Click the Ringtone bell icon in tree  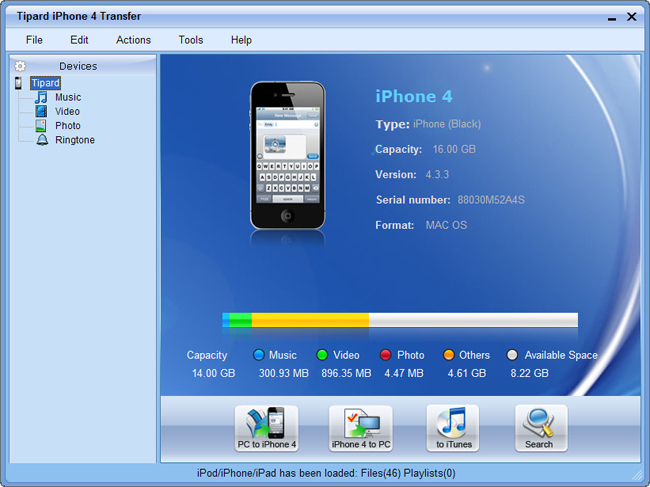[42, 140]
